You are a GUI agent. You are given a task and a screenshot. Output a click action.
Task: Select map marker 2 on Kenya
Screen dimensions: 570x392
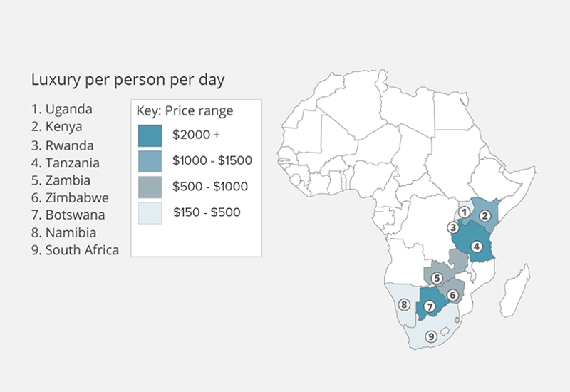click(486, 216)
